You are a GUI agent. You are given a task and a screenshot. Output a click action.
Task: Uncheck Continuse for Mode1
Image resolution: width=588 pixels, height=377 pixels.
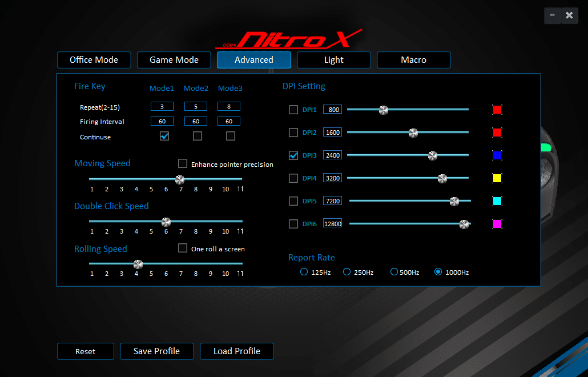pos(164,137)
